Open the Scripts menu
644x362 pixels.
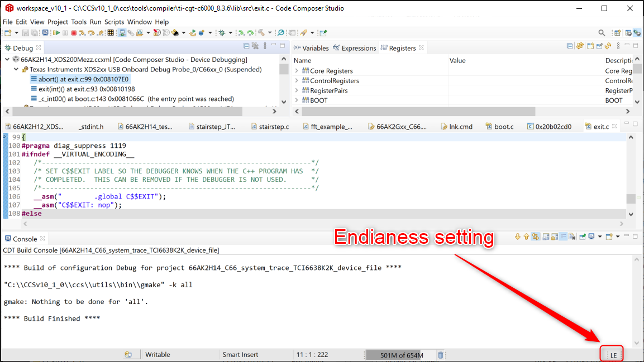point(114,22)
